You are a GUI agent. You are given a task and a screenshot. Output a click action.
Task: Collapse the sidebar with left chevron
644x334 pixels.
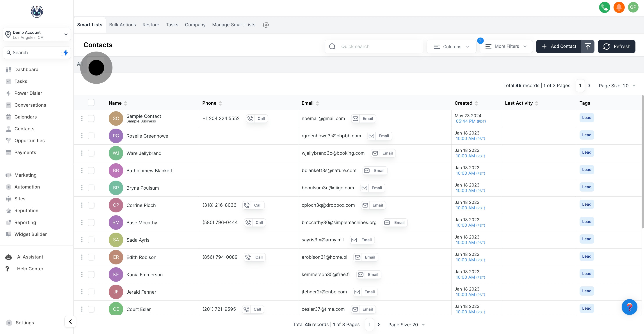click(70, 321)
